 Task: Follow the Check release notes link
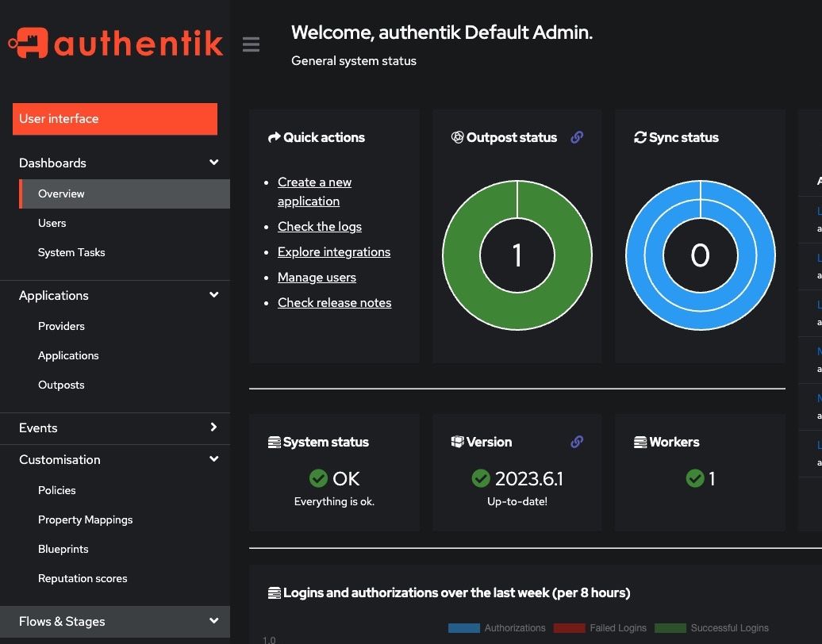coord(335,303)
